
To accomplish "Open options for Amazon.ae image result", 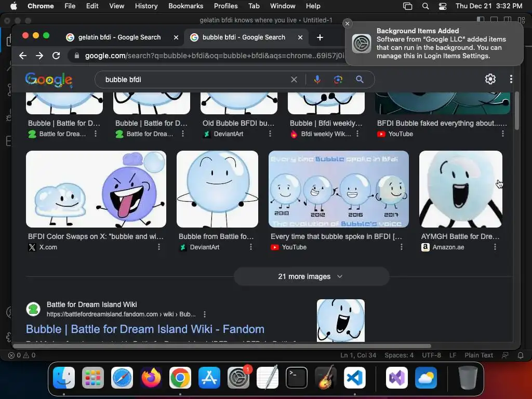I will point(495,247).
